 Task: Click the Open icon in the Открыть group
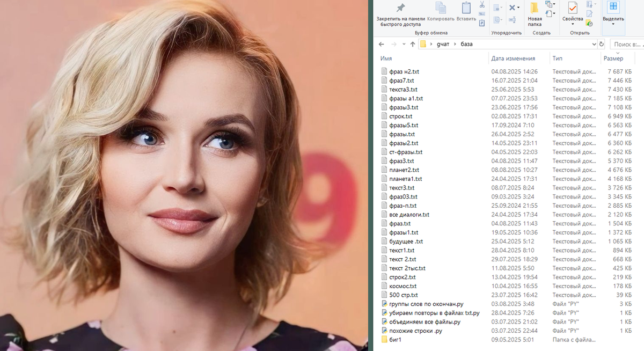pyautogui.click(x=589, y=4)
